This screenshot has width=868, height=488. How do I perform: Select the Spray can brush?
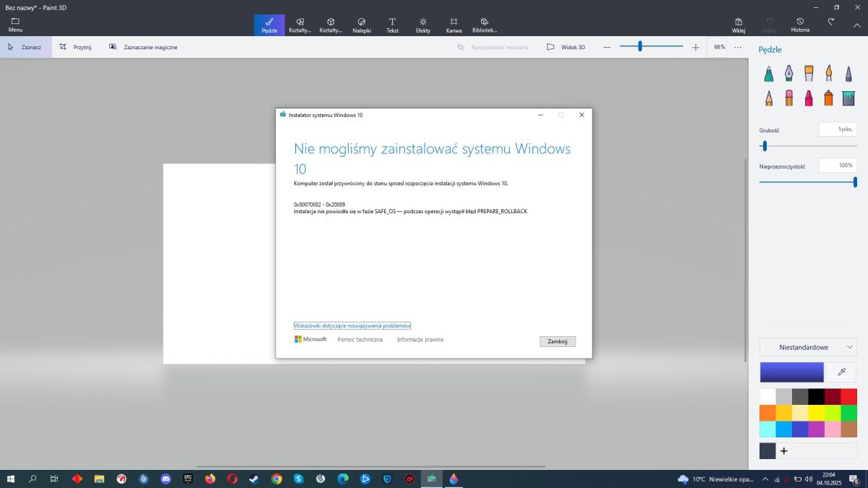point(829,98)
